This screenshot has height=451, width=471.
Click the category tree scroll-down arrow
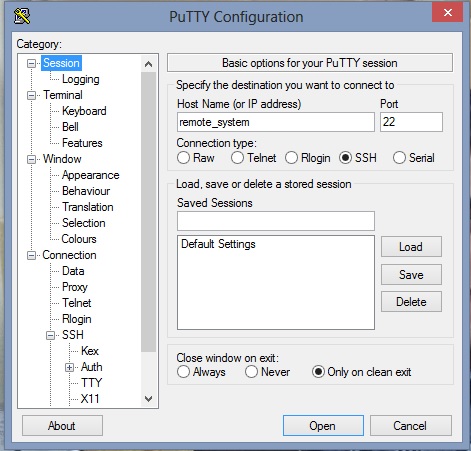pyautogui.click(x=149, y=399)
